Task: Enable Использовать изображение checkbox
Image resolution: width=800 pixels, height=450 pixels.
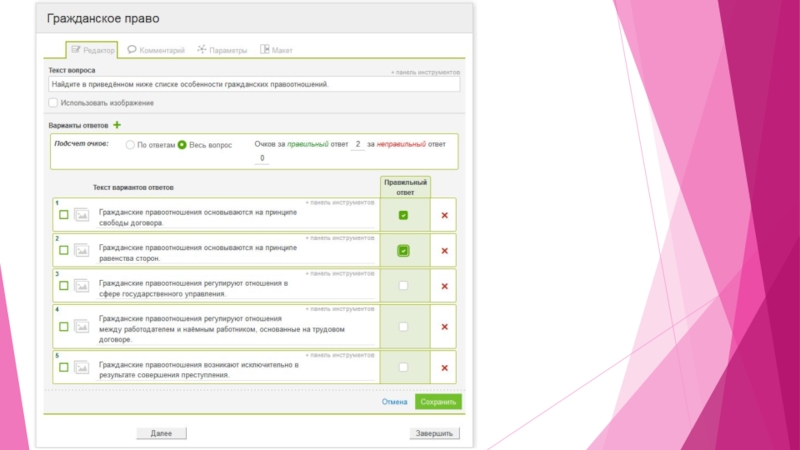Action: [53, 103]
